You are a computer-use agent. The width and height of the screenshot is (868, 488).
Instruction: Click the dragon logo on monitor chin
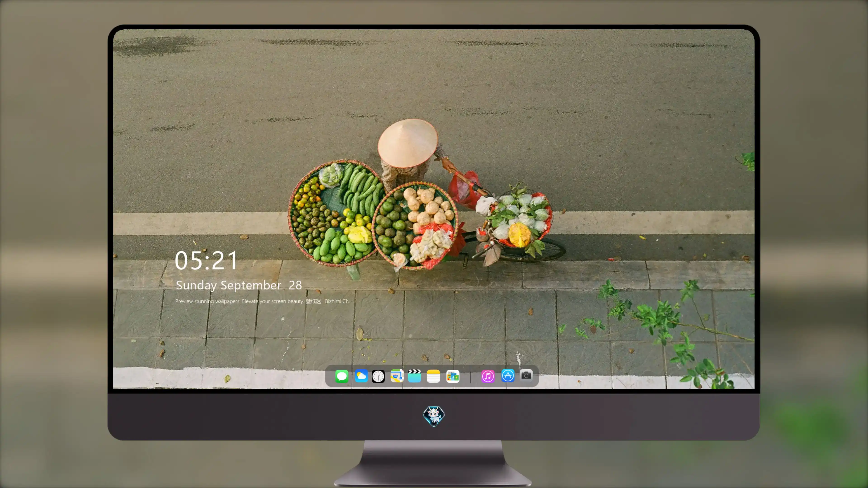(x=434, y=416)
